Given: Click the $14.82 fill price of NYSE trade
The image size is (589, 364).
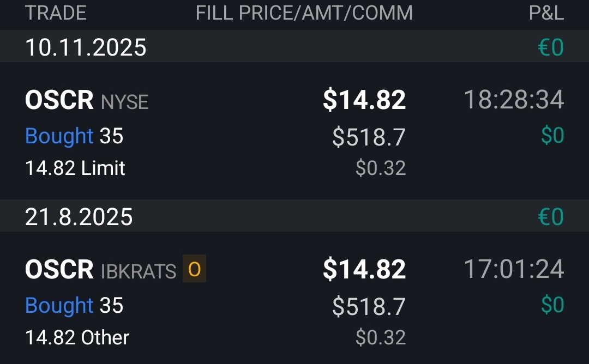Looking at the screenshot, I should [x=364, y=100].
